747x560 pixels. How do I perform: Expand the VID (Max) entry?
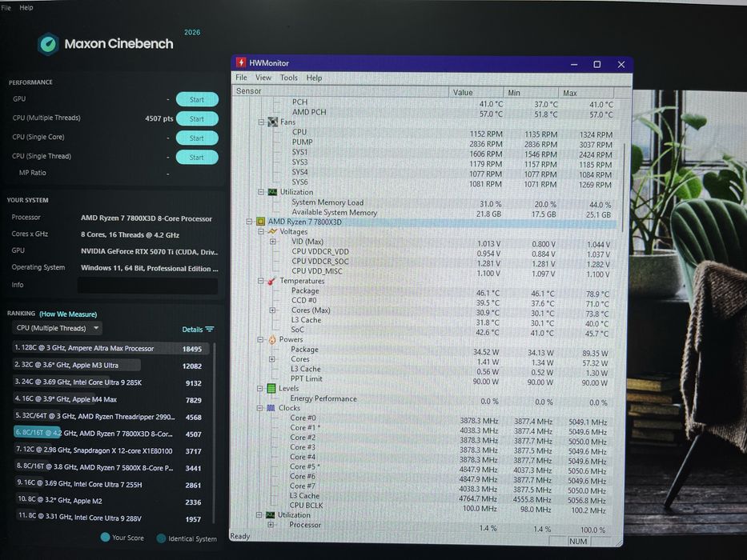pos(272,242)
